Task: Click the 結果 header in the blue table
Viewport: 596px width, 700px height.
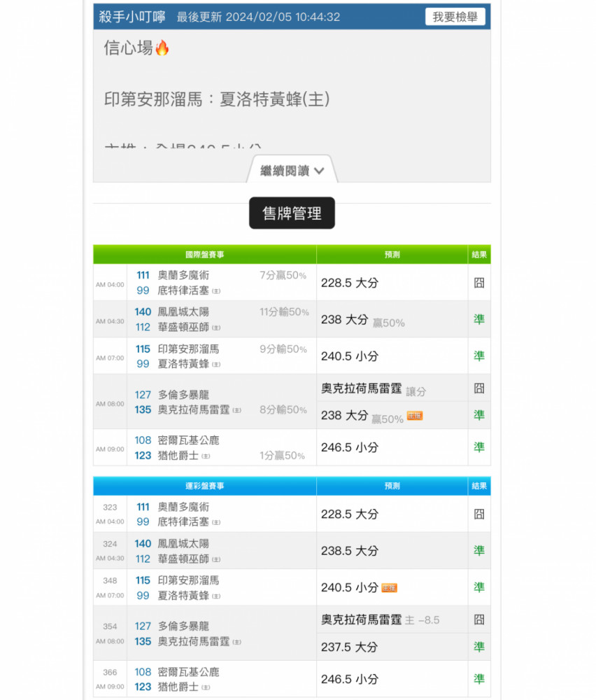Action: (x=479, y=486)
